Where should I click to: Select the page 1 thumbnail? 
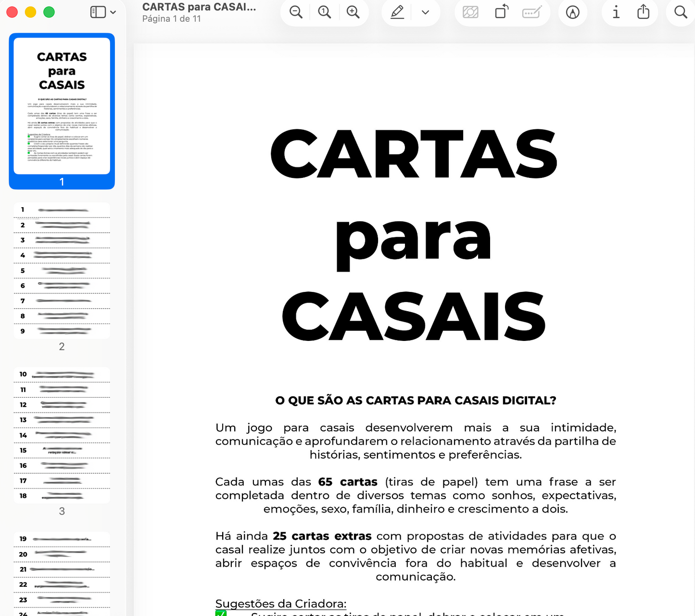click(62, 106)
